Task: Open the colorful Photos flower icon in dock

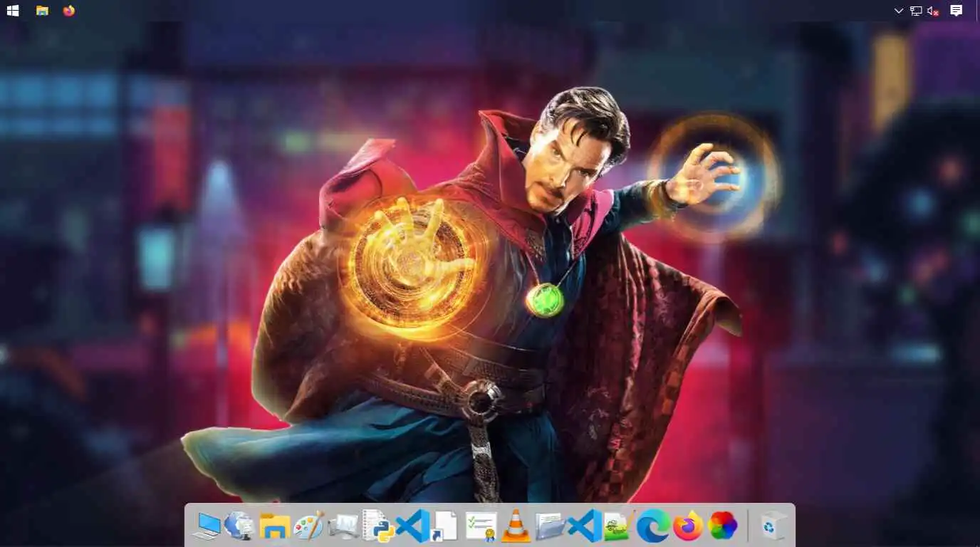Action: point(722,526)
